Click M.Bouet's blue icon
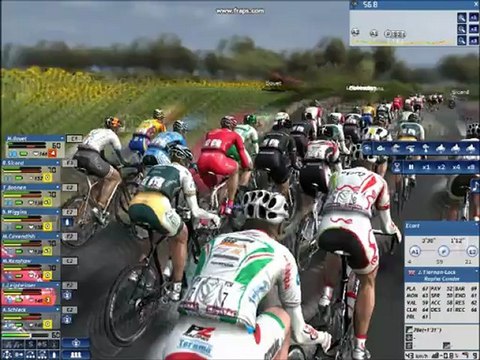Screen dimensions: 480x360 [12, 154]
